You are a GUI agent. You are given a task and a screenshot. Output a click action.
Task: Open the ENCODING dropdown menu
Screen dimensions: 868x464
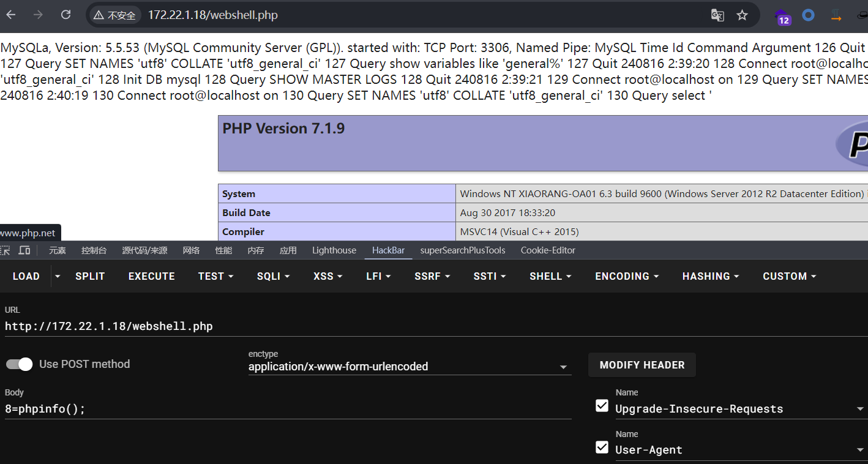point(627,277)
